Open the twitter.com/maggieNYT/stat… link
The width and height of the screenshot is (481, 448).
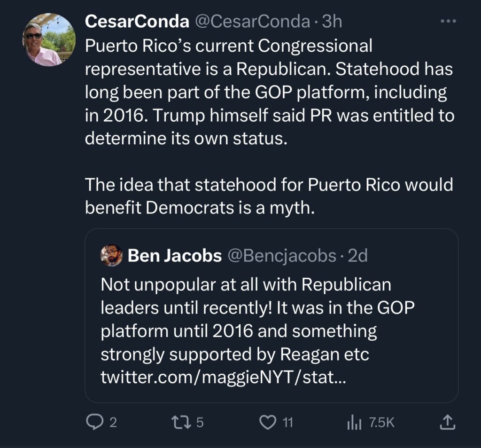223,377
